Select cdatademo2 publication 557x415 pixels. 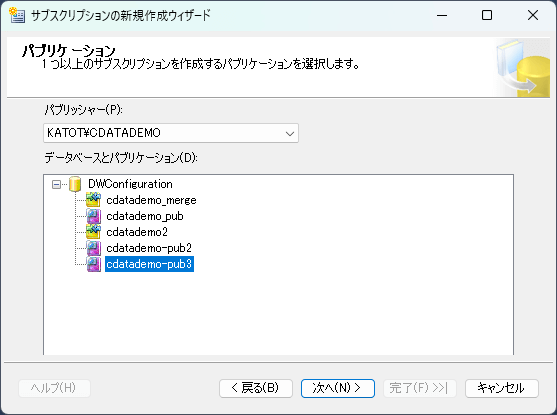137,232
